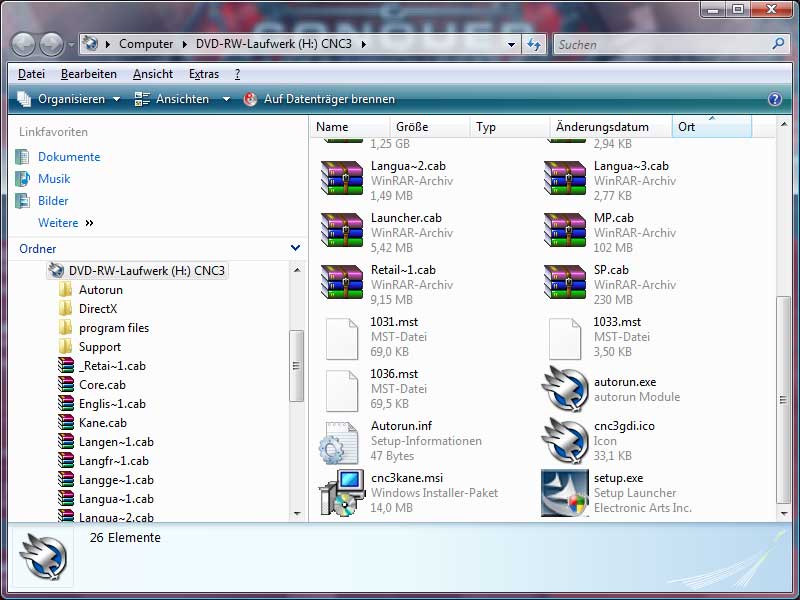
Task: Click Auf Datenträger brennen button
Action: (x=319, y=99)
